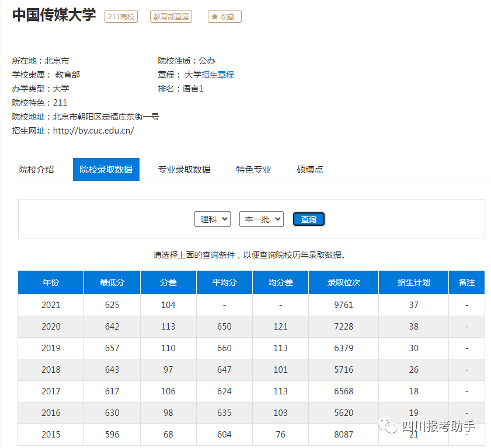Click the 教育部直属 tag

171,16
